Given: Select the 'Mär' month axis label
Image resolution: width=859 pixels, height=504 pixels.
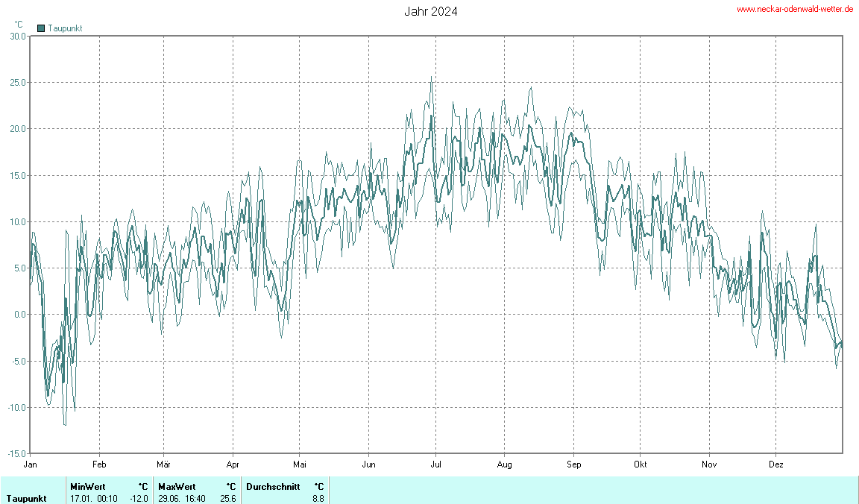Looking at the screenshot, I should click(x=163, y=464).
